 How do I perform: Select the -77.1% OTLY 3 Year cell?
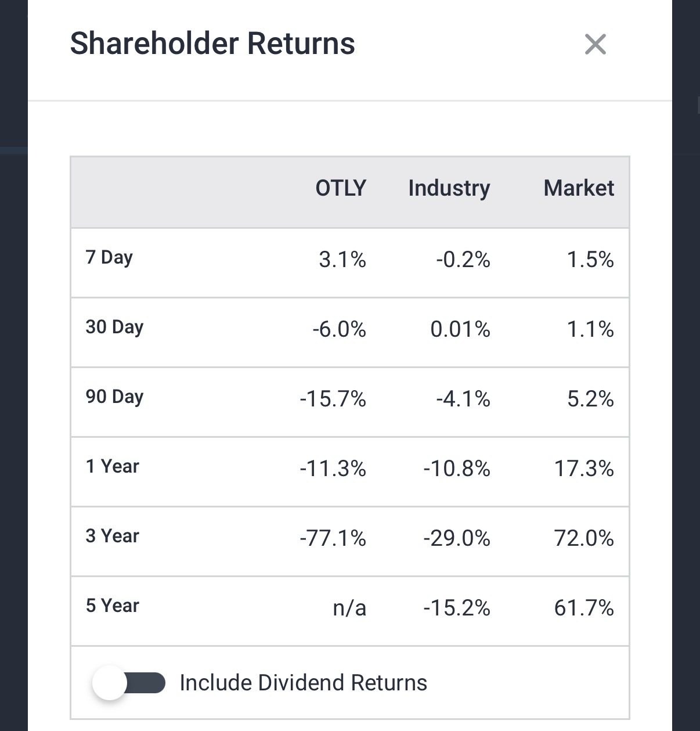click(333, 538)
